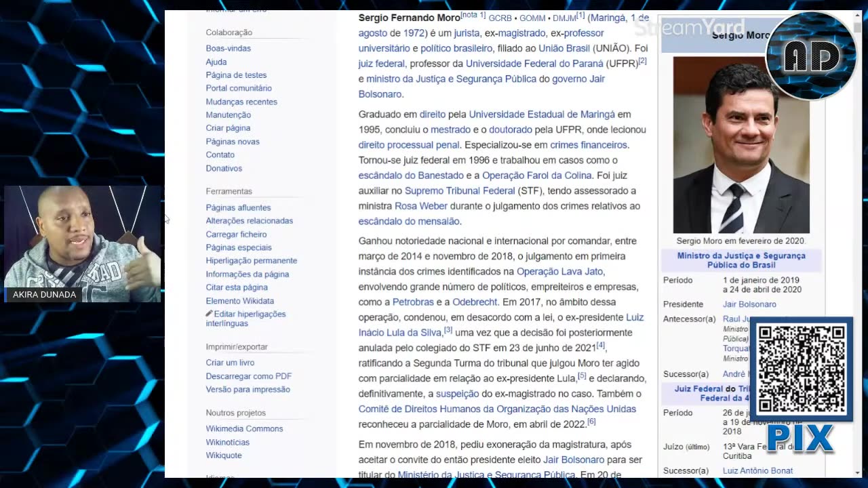868x488 pixels.
Task: Click footnote reference [6]
Action: (x=591, y=422)
